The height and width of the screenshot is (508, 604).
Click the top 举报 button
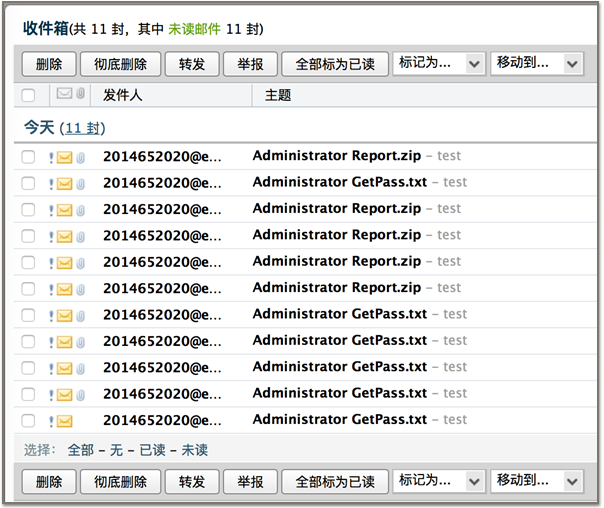250,64
